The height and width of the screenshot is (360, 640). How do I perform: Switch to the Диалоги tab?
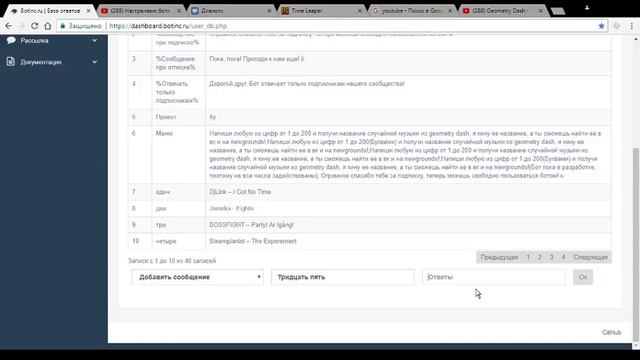(231, 11)
